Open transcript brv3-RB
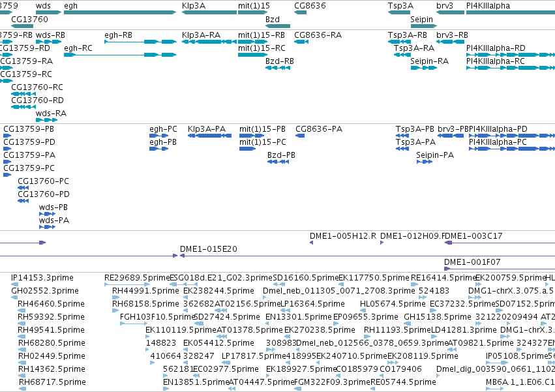 coord(452,35)
